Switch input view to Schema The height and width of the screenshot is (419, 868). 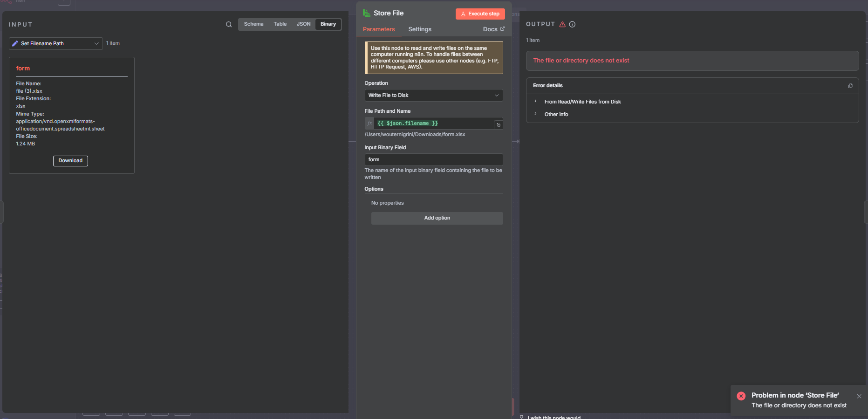(253, 24)
